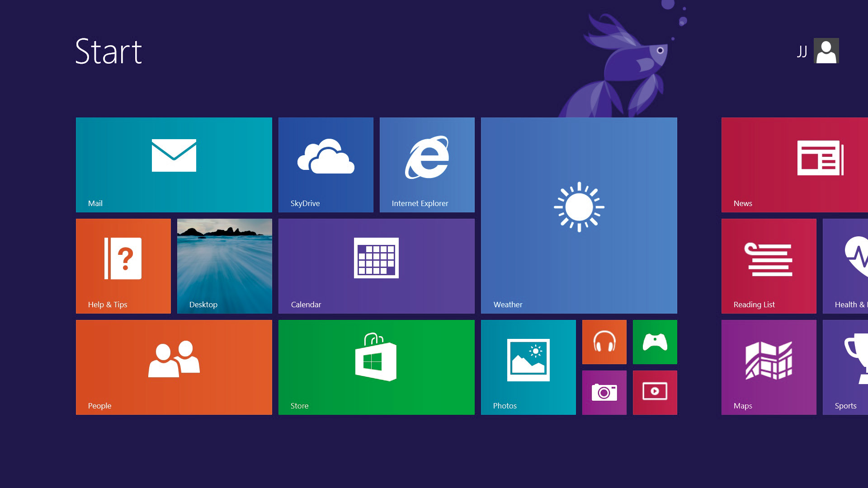Switch to Desktop via thumbnail tile

pos(225,266)
